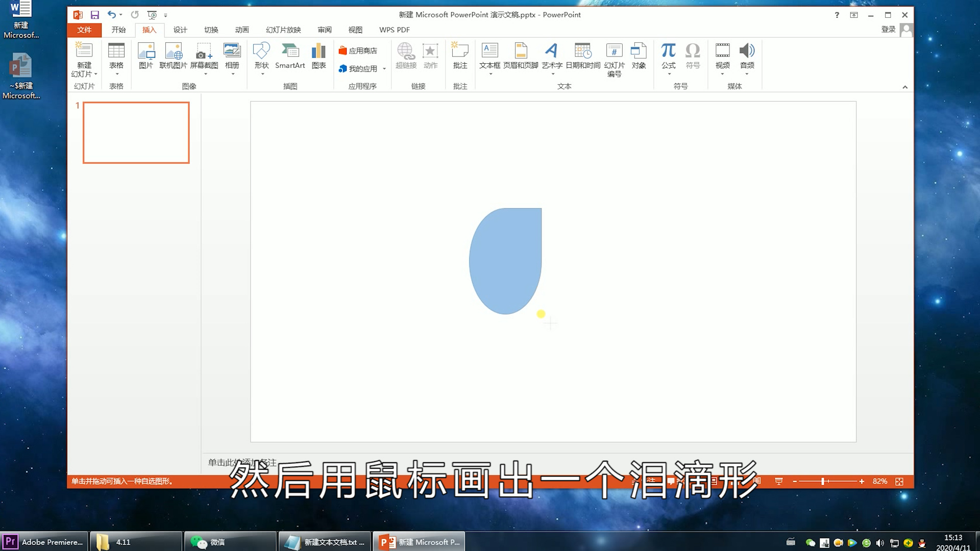Screen dimensions: 980x551
Task: Expand the WordArt dropdown
Action: 552,74
